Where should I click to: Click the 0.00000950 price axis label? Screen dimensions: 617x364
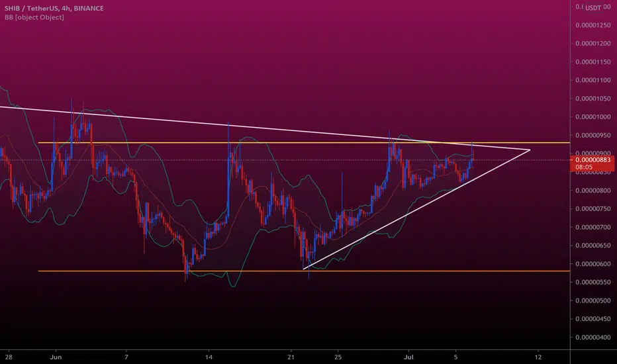[593, 136]
